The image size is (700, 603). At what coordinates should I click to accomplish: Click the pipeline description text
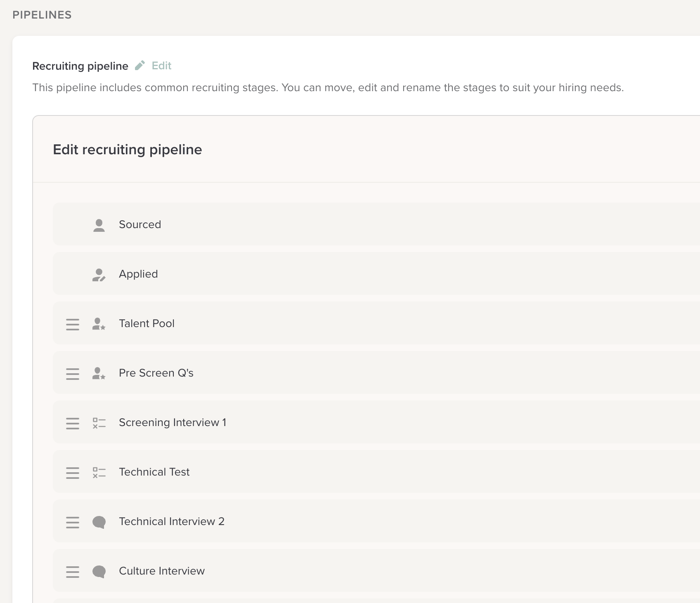coord(328,88)
